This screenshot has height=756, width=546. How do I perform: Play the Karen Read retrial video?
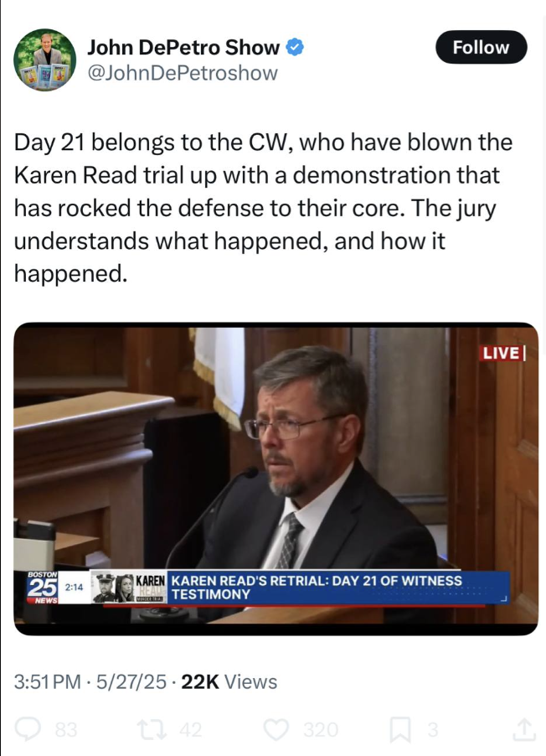coord(276,479)
